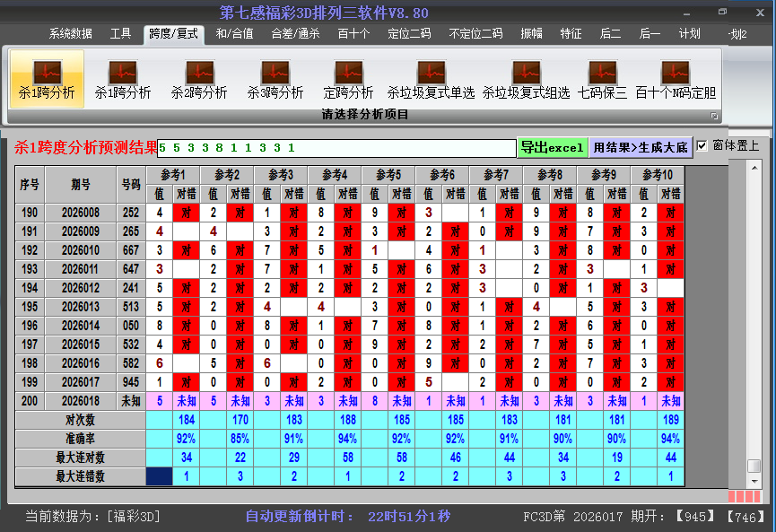Run the 七码保三 analysis icon
Image resolution: width=776 pixels, height=532 pixels.
click(602, 77)
